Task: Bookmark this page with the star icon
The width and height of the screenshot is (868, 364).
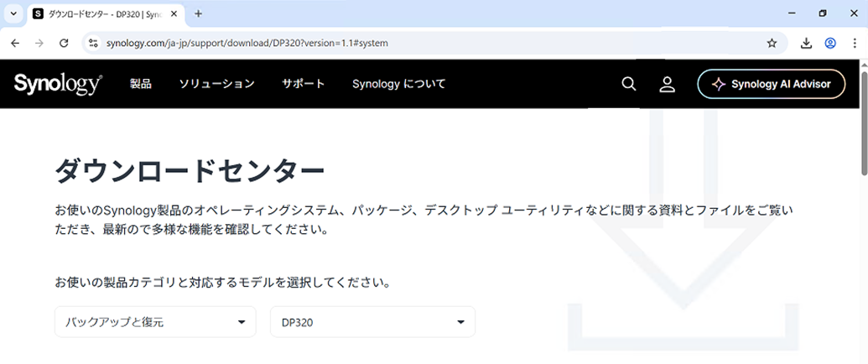Action: pos(772,43)
